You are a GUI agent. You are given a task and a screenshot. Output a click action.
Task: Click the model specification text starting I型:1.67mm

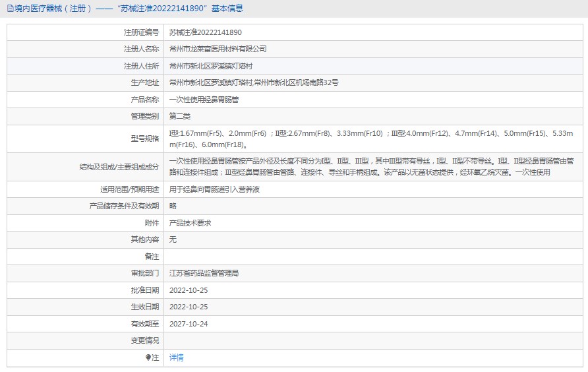point(371,139)
